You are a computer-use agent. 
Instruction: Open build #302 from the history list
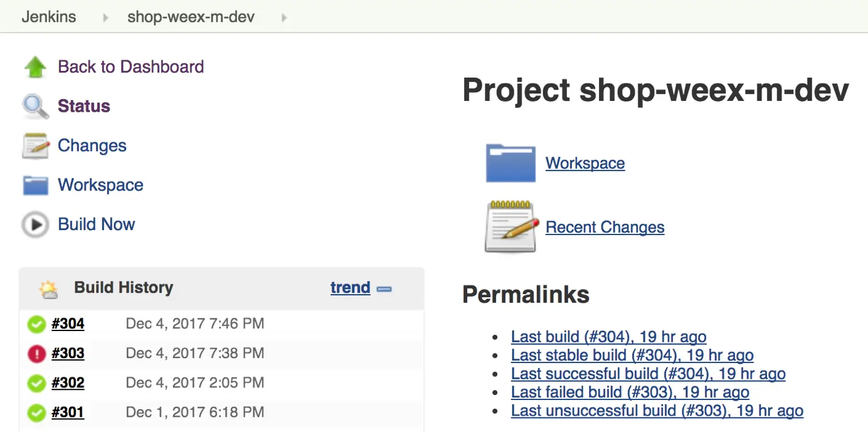[x=68, y=382]
